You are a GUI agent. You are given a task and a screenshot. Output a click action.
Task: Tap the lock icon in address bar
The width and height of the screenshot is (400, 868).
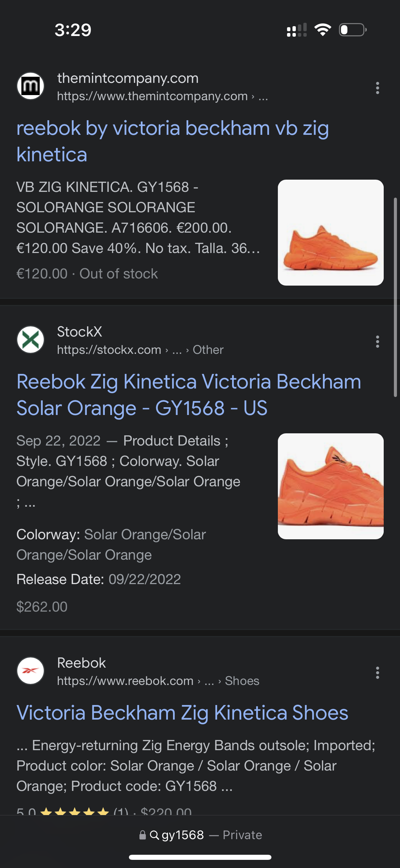tap(142, 835)
